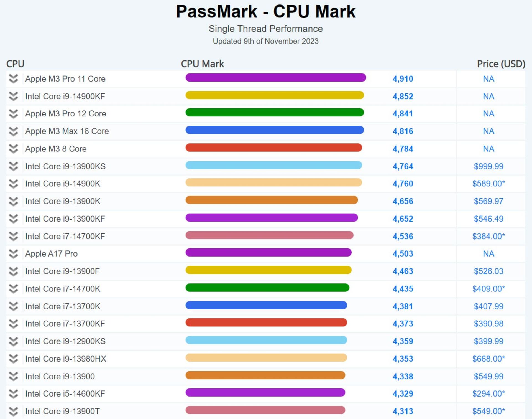This screenshot has width=532, height=419.
Task: Expand the Apple M3 Pro 12 Core row chevron
Action: [13, 114]
